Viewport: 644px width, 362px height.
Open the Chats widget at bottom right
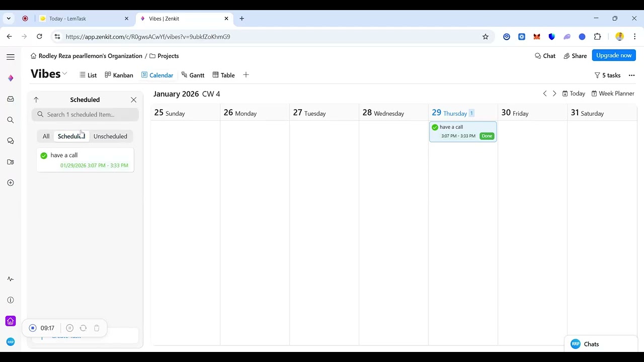602,344
